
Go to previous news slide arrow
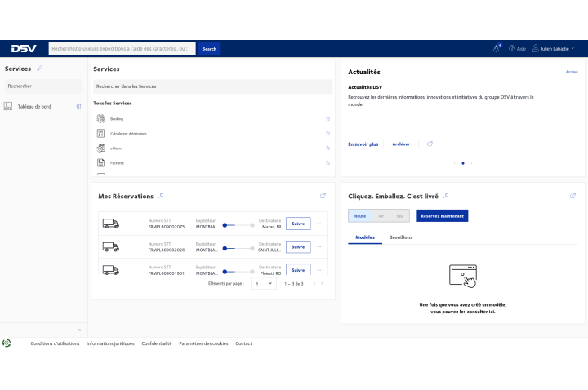coord(455,163)
